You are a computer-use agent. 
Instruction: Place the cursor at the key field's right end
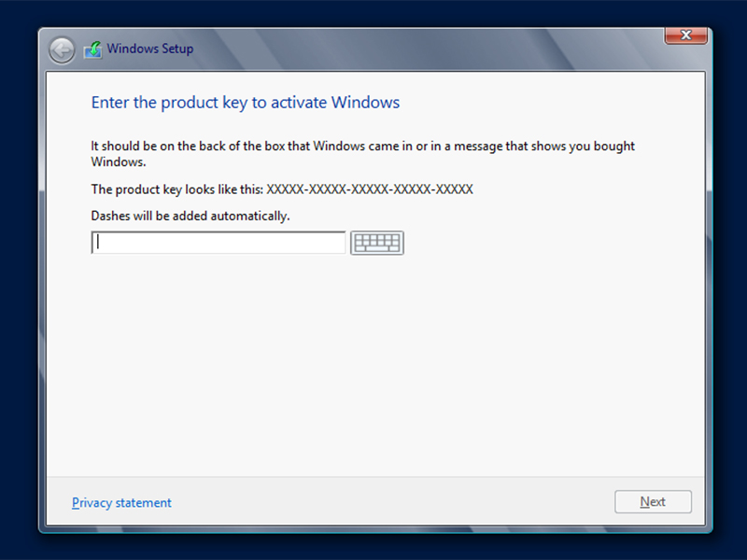(341, 243)
